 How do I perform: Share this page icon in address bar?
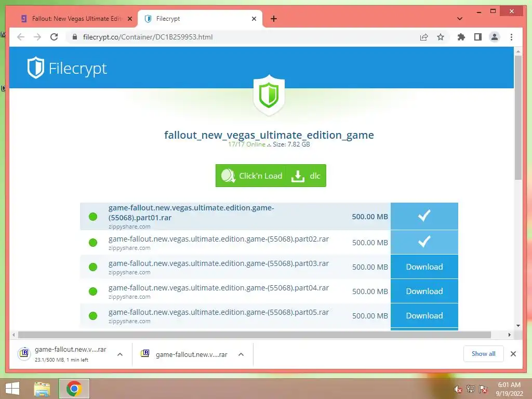click(x=424, y=37)
